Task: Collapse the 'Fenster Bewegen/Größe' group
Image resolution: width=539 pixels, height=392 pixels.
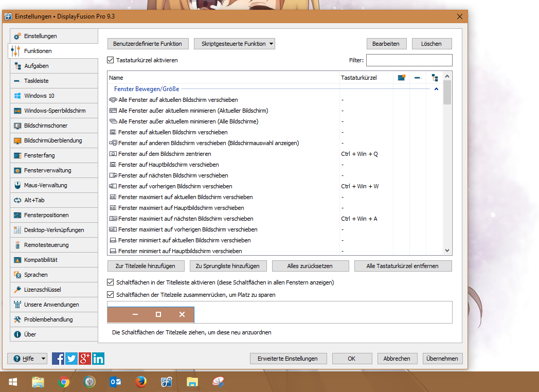Action: [436, 89]
